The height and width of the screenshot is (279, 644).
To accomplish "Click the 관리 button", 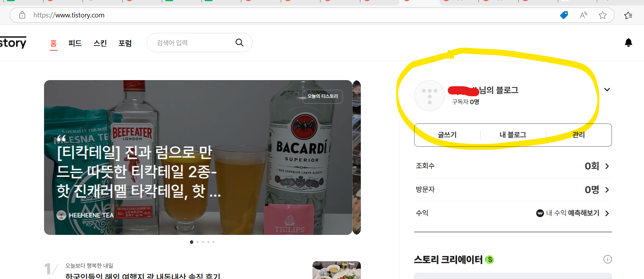I will point(579,135).
